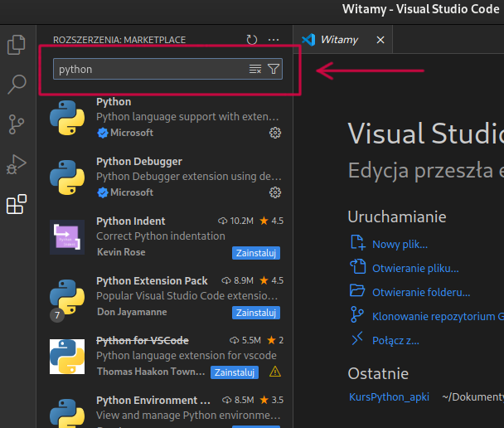Click the VS Code logo on Witamy tab
504x428 pixels.
[x=308, y=40]
